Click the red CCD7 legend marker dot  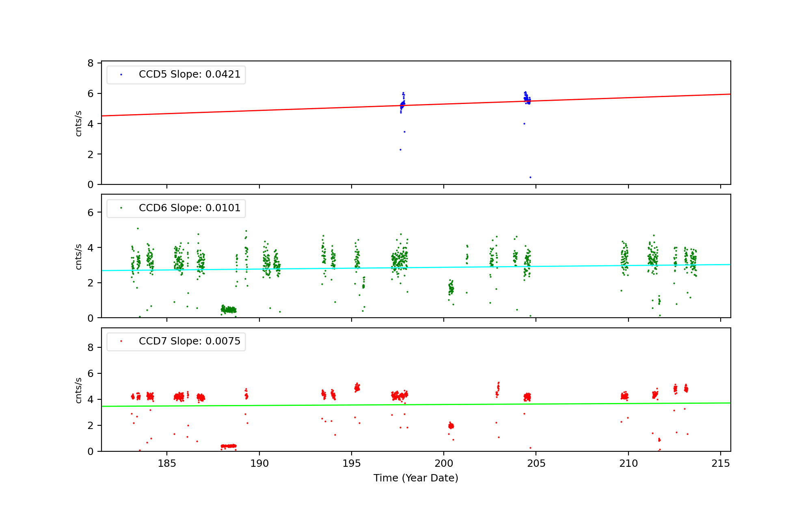121,341
